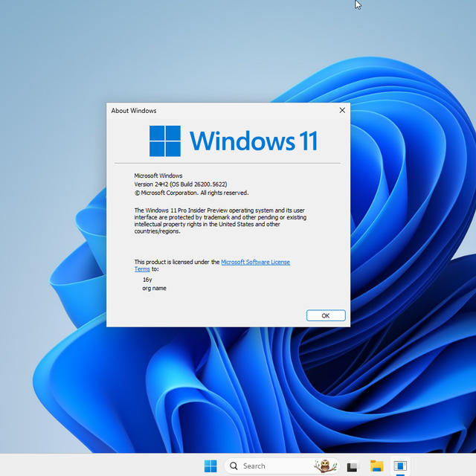
Task: Click the Windows 11 wordmark text
Action: 254,141
